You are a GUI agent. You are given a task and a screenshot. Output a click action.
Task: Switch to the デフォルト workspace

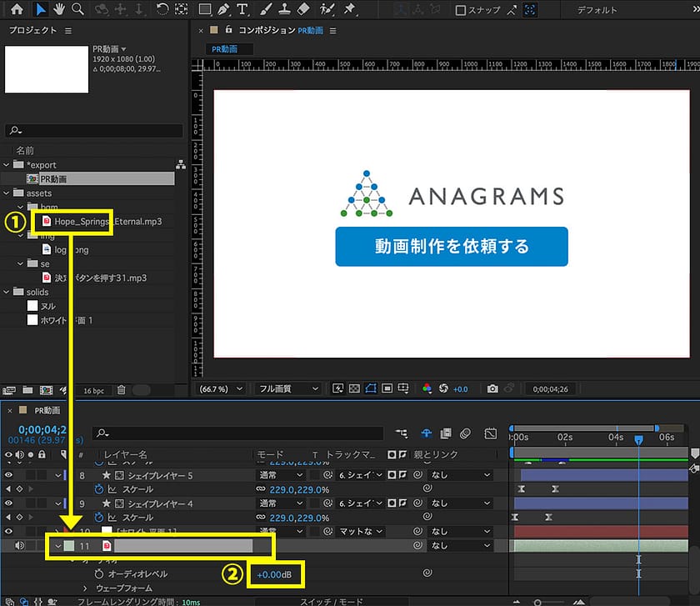tap(597, 11)
